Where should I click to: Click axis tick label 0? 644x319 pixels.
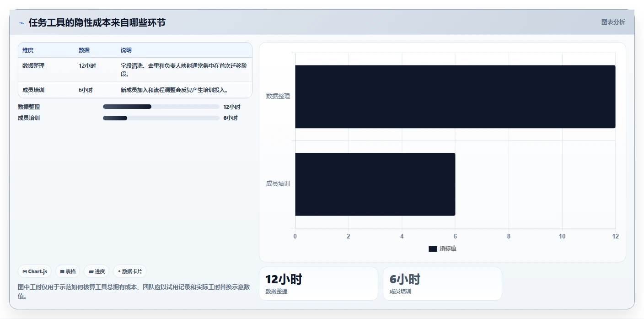coord(295,236)
